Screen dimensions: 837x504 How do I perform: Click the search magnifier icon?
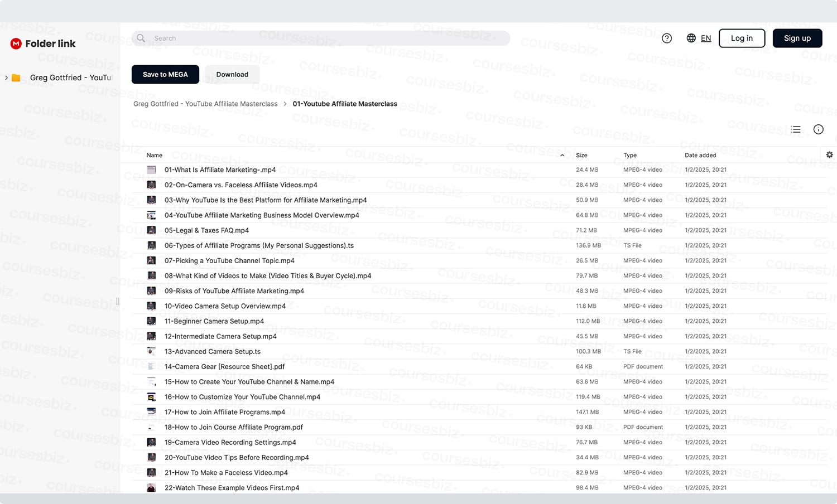tap(141, 38)
